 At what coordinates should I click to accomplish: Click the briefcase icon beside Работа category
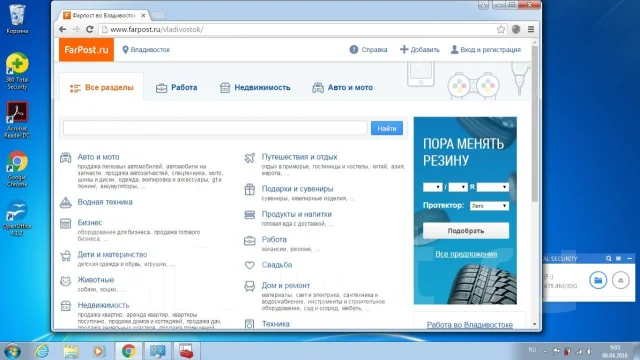tap(250, 241)
